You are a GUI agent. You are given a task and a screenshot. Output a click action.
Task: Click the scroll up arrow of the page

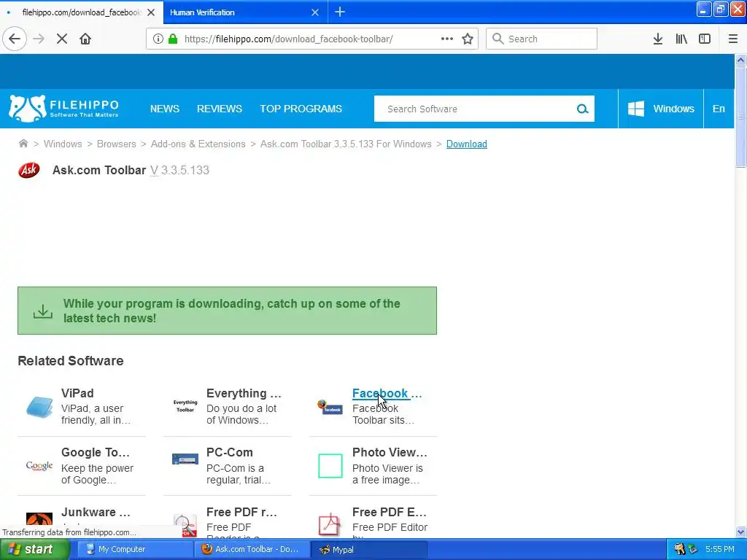(x=740, y=60)
